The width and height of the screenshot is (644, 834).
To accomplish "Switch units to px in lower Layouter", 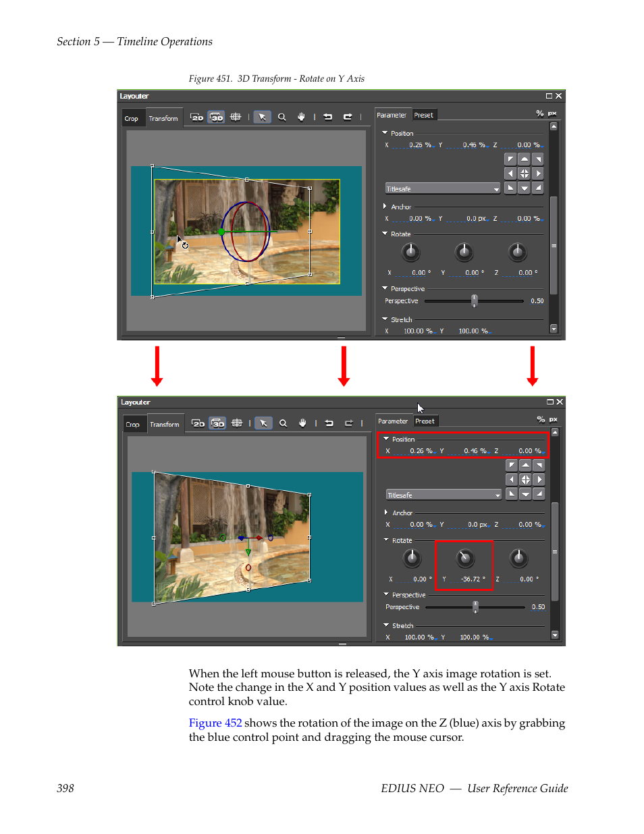I will (x=554, y=419).
